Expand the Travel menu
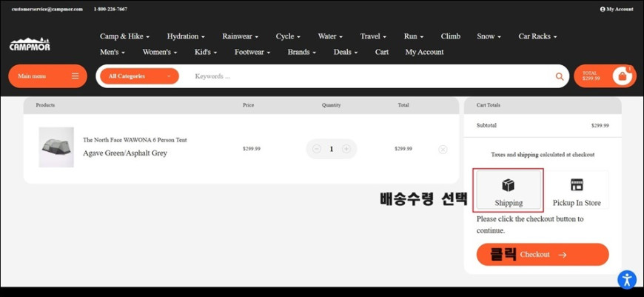 pyautogui.click(x=373, y=36)
